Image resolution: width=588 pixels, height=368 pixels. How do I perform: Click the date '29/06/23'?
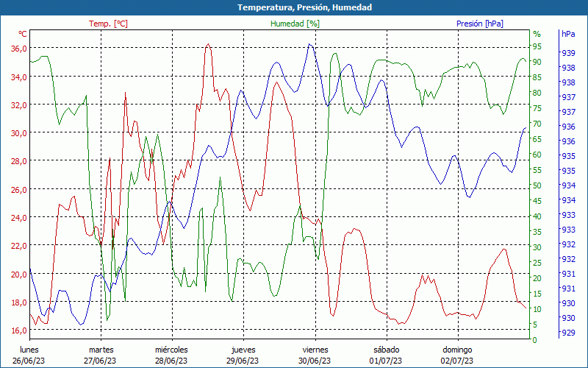(243, 361)
